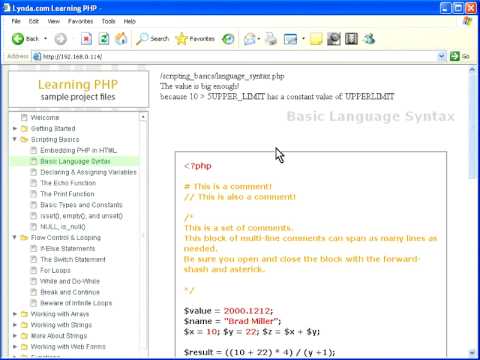Screen dimensions: 480x360
Task: Stop loading the page
Action: (86, 39)
